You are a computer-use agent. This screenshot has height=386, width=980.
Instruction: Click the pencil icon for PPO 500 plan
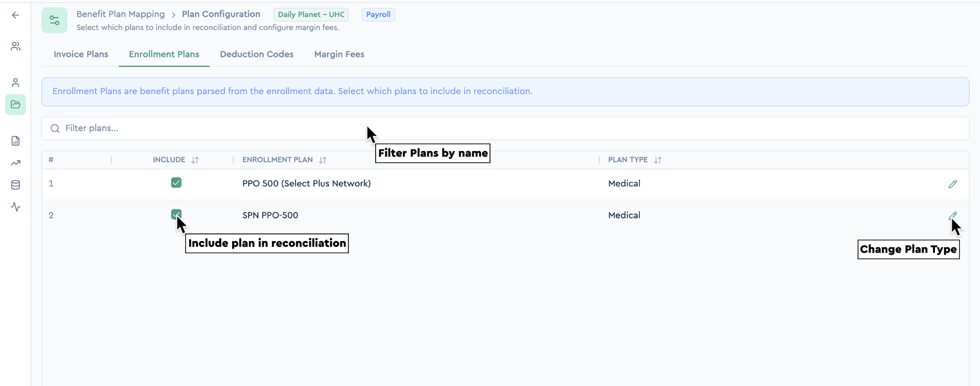pos(953,184)
